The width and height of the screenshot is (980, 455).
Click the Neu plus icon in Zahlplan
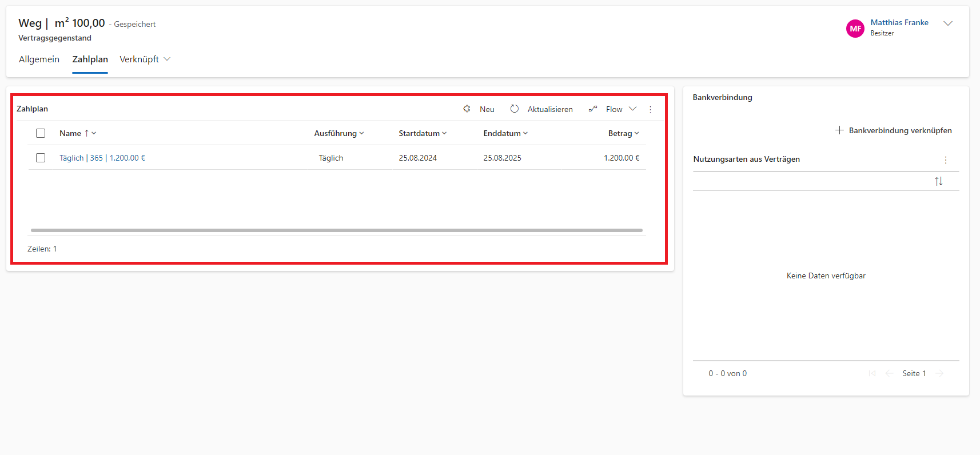tap(467, 109)
